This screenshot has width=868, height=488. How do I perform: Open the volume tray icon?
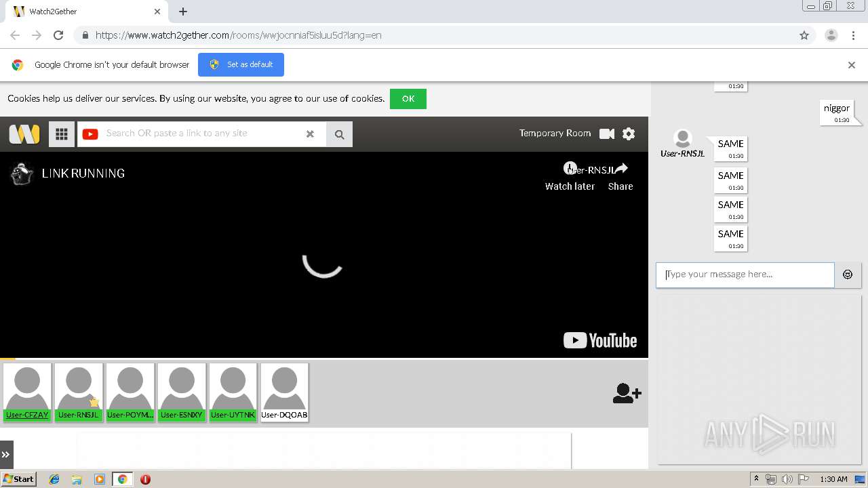pos(787,479)
